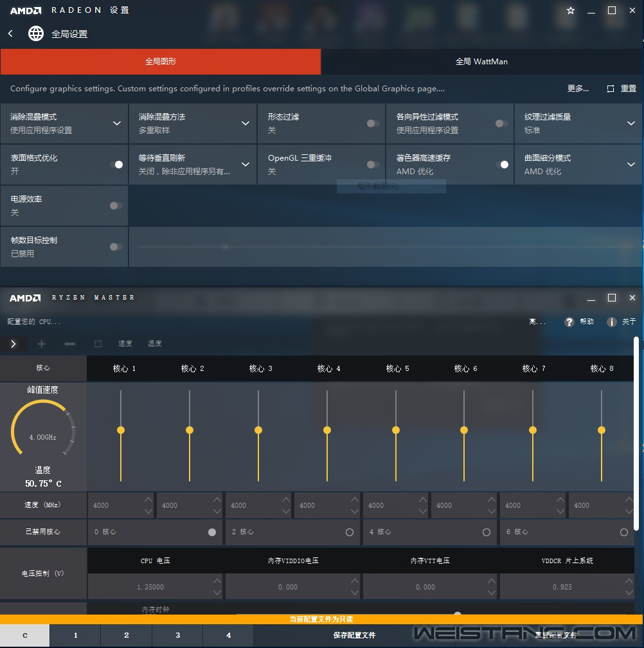Select profile tab 1 in Ryzen Master

(76, 636)
